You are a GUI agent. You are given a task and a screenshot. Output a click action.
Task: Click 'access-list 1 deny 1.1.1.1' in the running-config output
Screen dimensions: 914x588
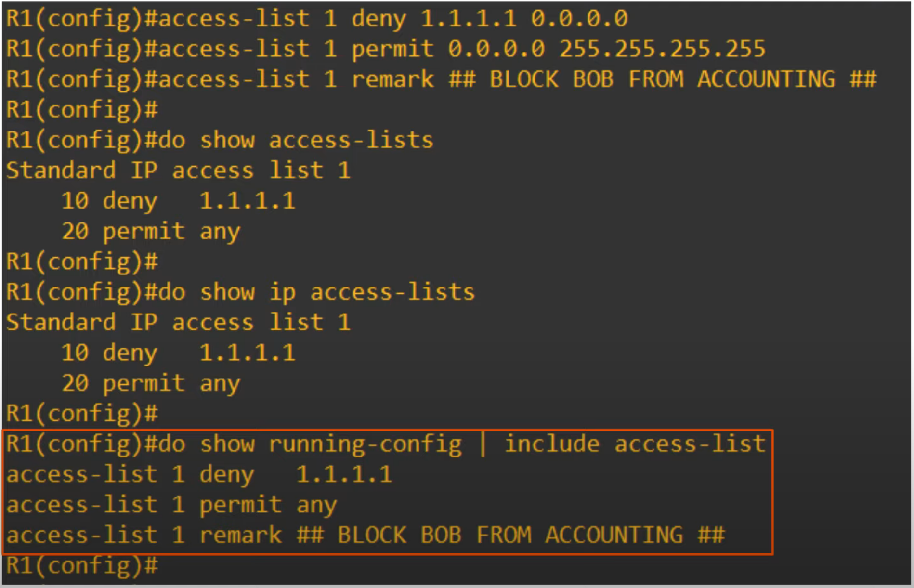coord(199,474)
